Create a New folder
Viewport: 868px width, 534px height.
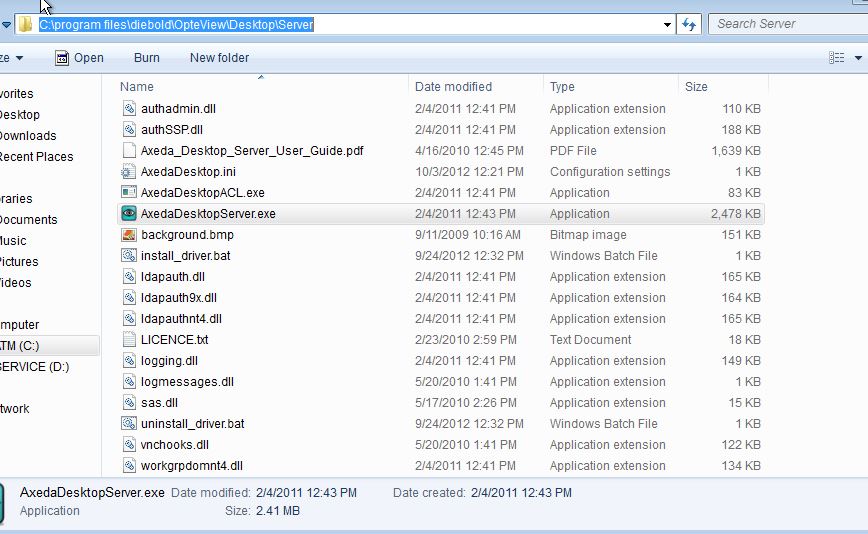point(219,58)
